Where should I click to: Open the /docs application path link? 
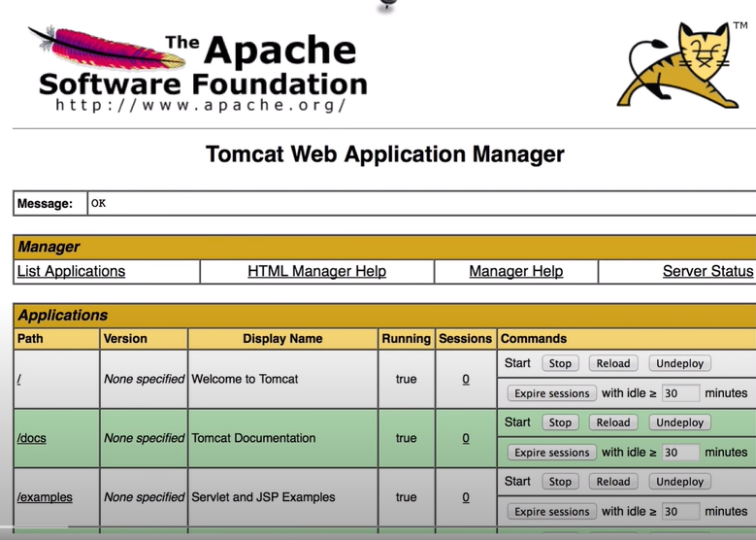(x=32, y=438)
